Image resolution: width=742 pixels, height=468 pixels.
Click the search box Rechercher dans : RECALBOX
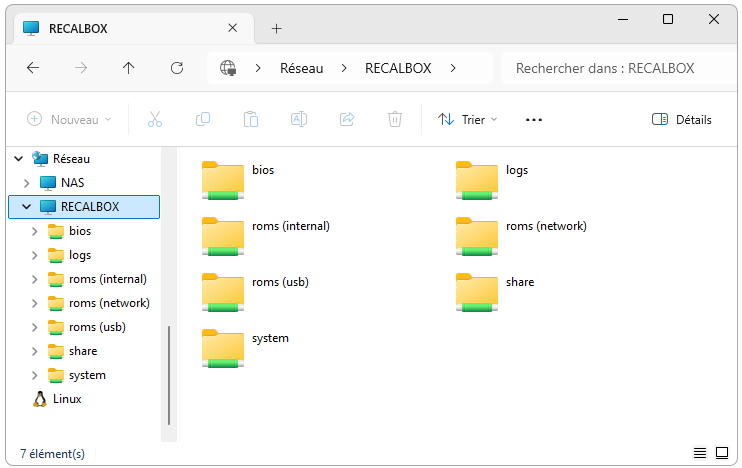coord(619,68)
